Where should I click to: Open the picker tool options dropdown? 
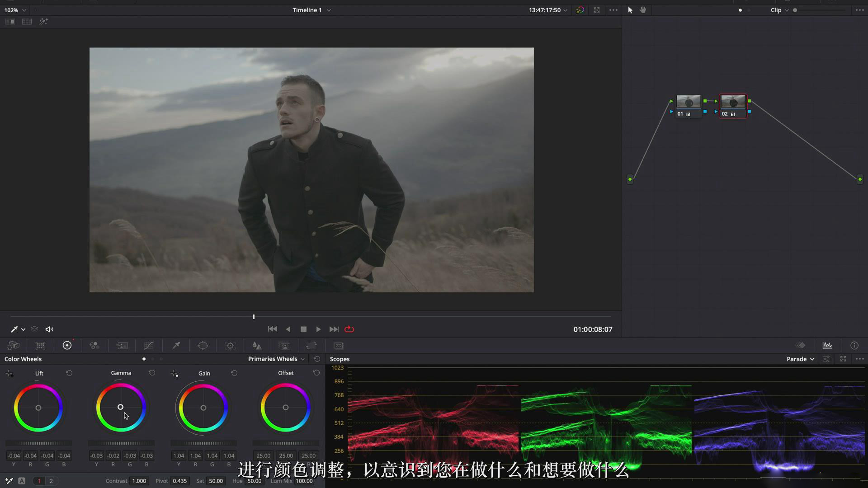point(23,329)
